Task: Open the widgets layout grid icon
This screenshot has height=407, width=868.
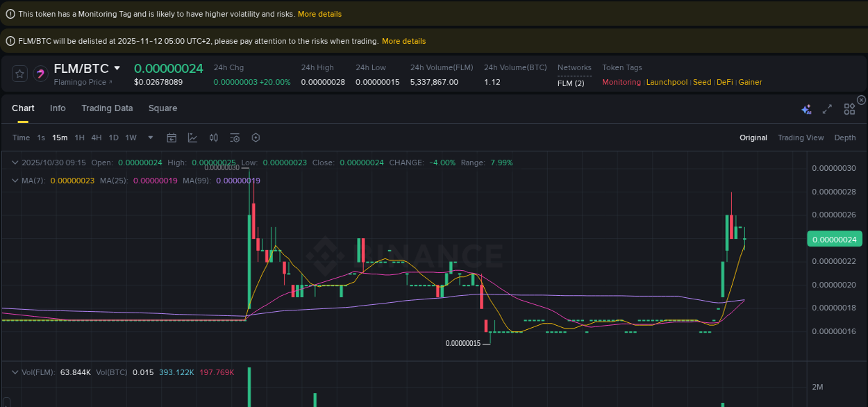Action: tap(849, 109)
